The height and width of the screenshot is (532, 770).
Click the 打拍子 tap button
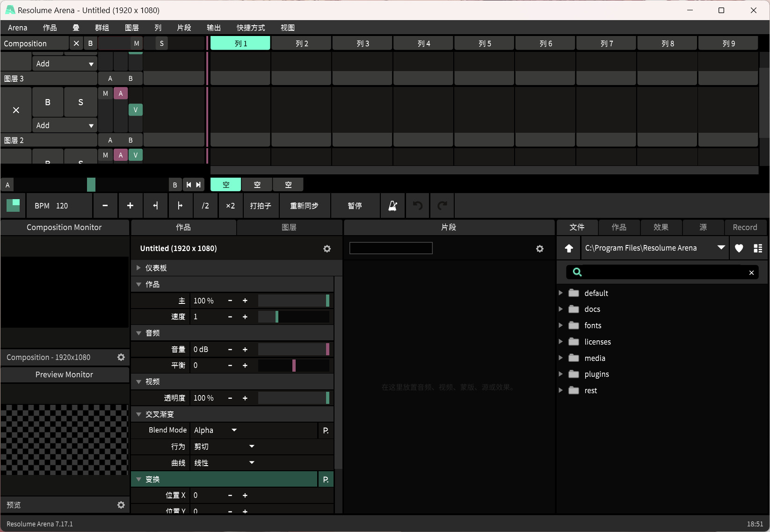(x=261, y=206)
